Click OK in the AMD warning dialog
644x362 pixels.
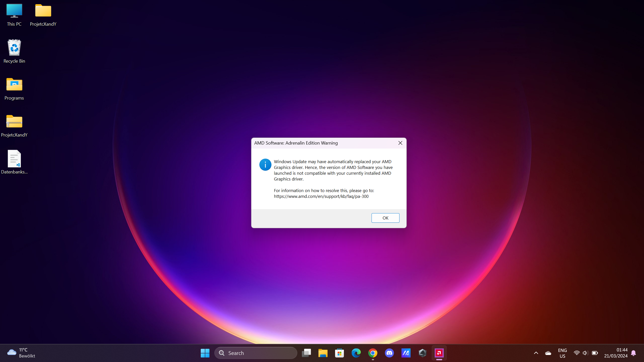385,218
